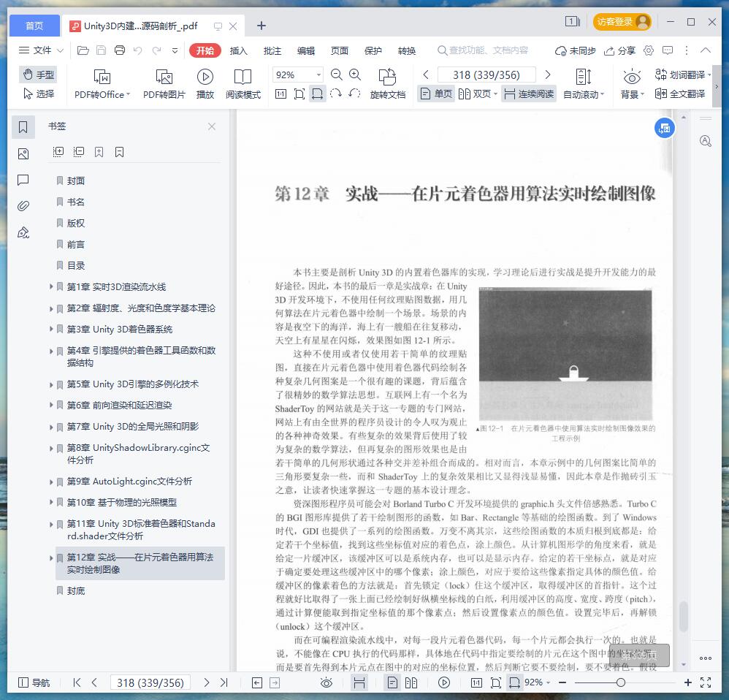
Task: Activate the 选择 select tool
Action: [x=39, y=94]
